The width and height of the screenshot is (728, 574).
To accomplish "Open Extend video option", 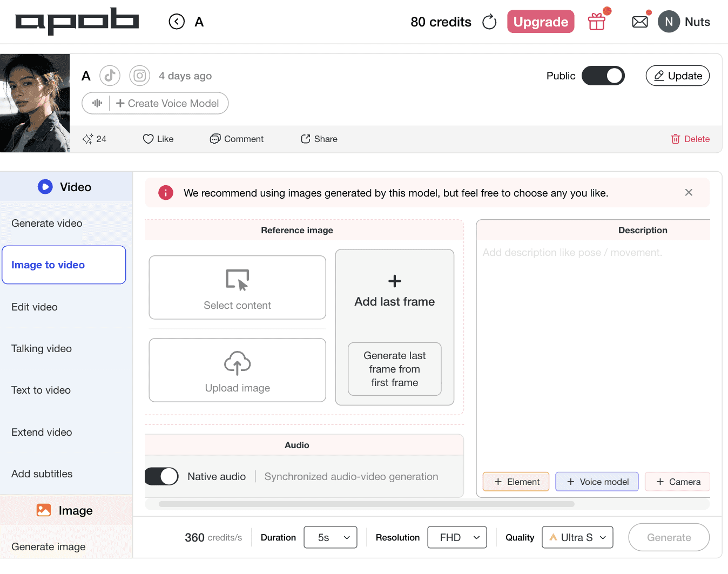I will 64,433.
